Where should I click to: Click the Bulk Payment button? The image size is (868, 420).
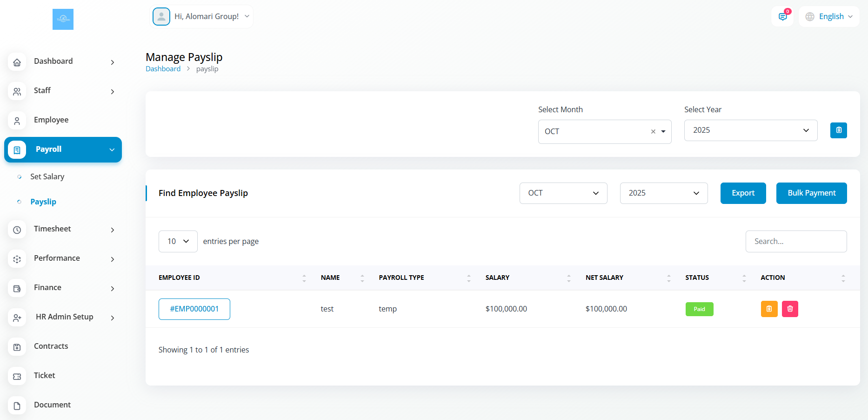click(x=811, y=193)
